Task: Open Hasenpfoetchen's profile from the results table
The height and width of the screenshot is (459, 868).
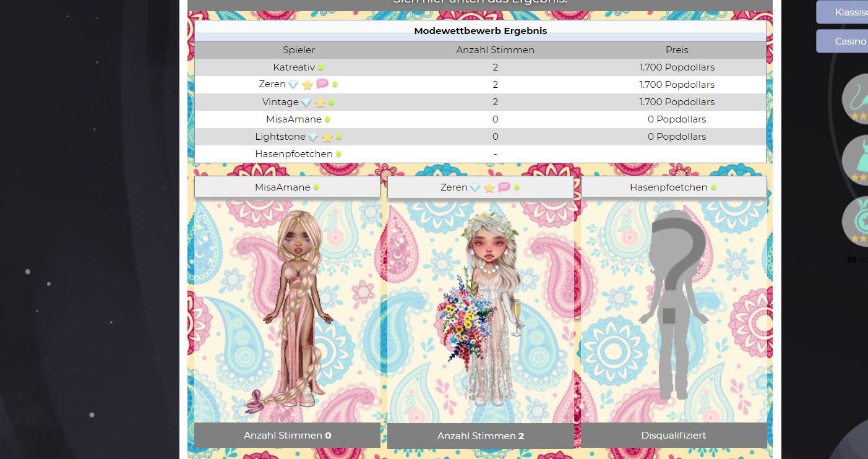Action: (294, 154)
